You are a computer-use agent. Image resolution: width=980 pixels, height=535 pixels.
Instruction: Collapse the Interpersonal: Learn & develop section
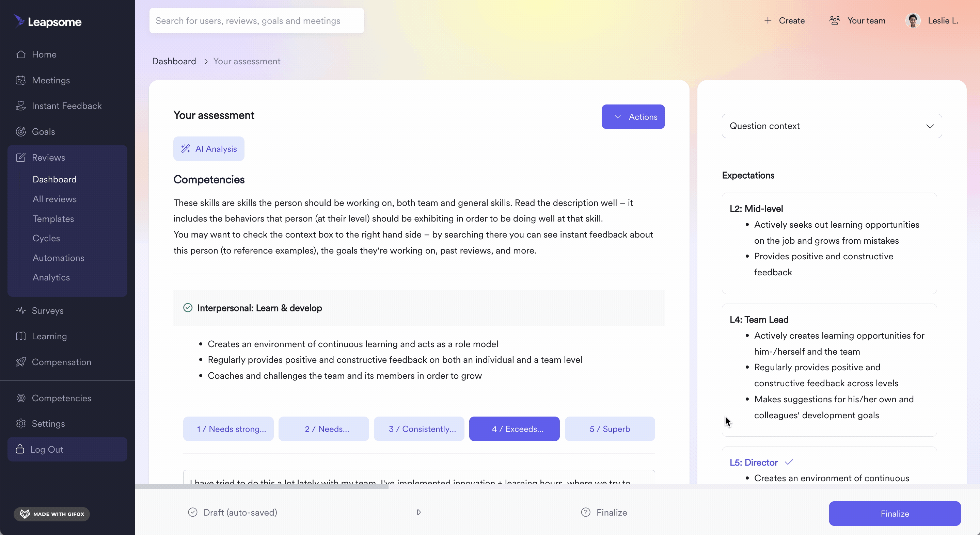point(419,308)
